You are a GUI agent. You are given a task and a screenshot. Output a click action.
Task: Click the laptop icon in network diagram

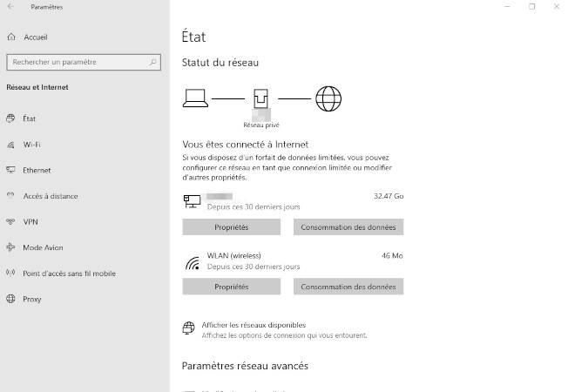(x=195, y=98)
